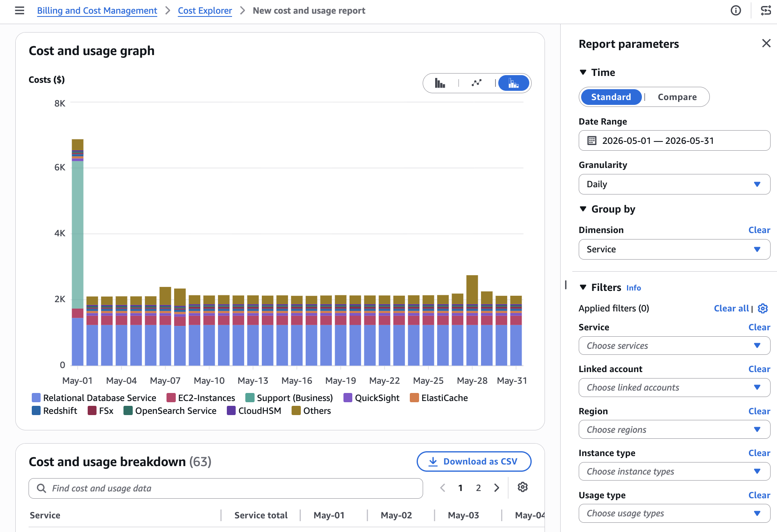Clear the Usage type filter
The height and width of the screenshot is (532, 777).
pos(759,495)
